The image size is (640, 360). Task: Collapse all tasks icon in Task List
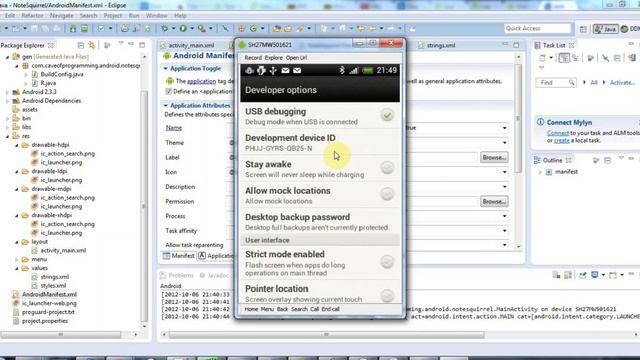(618, 58)
